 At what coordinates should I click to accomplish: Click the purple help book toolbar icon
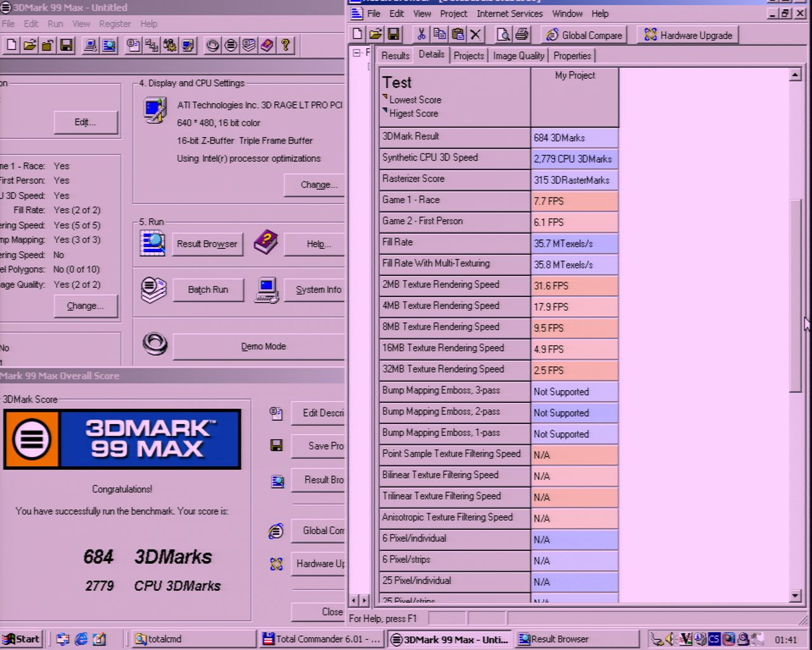(267, 45)
